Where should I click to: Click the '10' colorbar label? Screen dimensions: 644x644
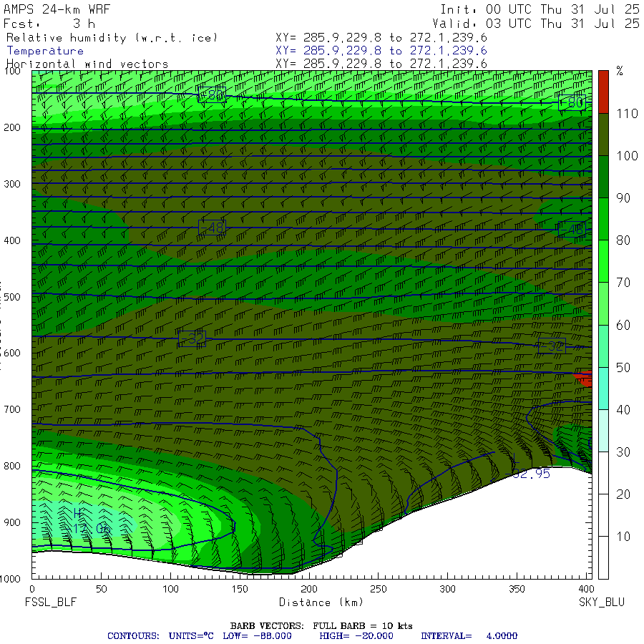click(623, 537)
